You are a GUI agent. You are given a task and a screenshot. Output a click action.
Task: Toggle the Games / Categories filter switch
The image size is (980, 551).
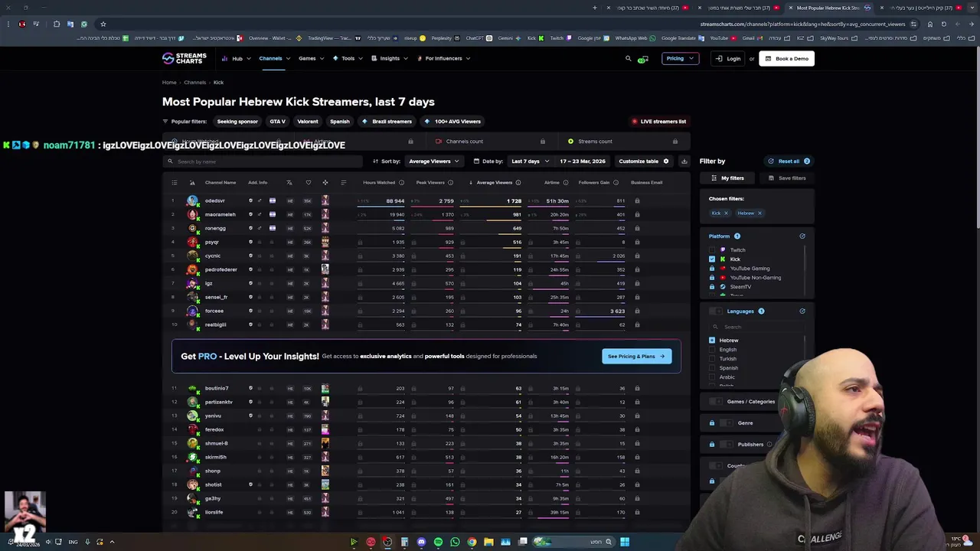coord(716,402)
